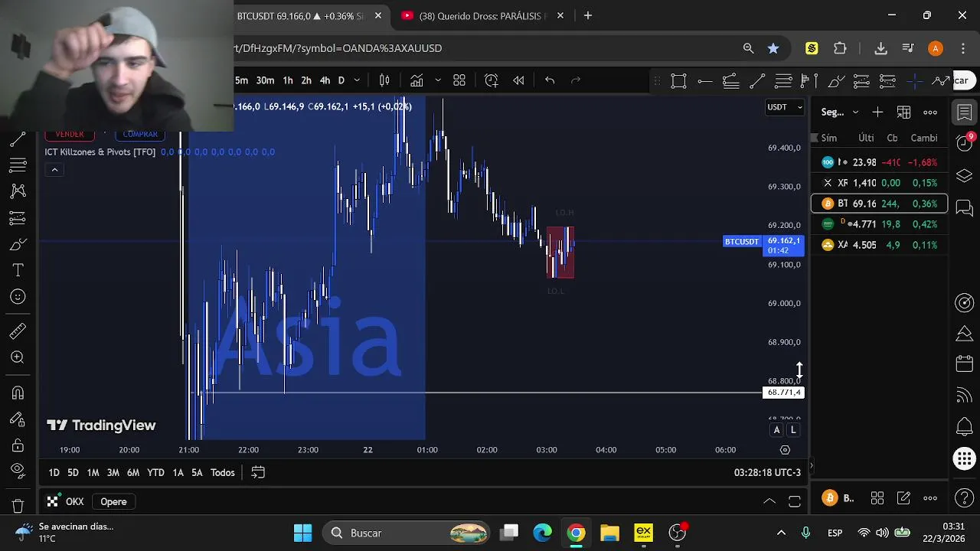This screenshot has width=980, height=551.
Task: Select the YTD date range
Action: coord(155,473)
